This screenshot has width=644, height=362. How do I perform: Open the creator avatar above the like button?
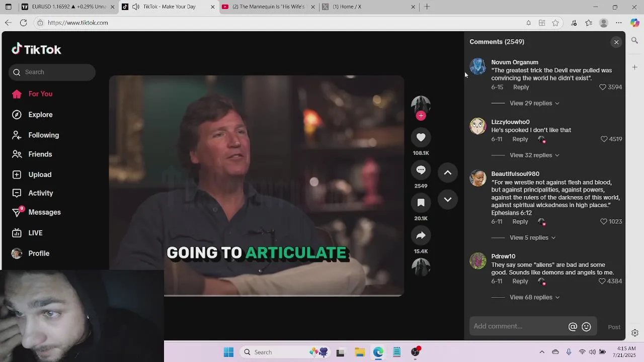point(421,105)
